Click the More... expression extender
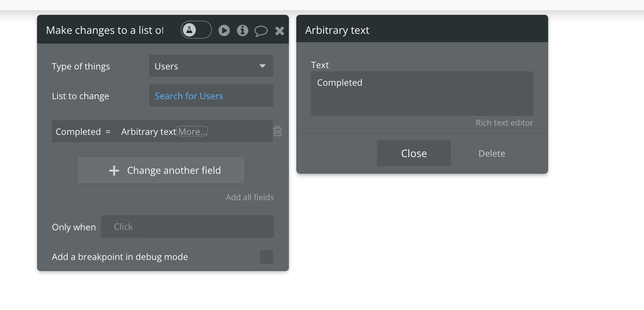Screen dimensions: 644x310 (x=192, y=132)
